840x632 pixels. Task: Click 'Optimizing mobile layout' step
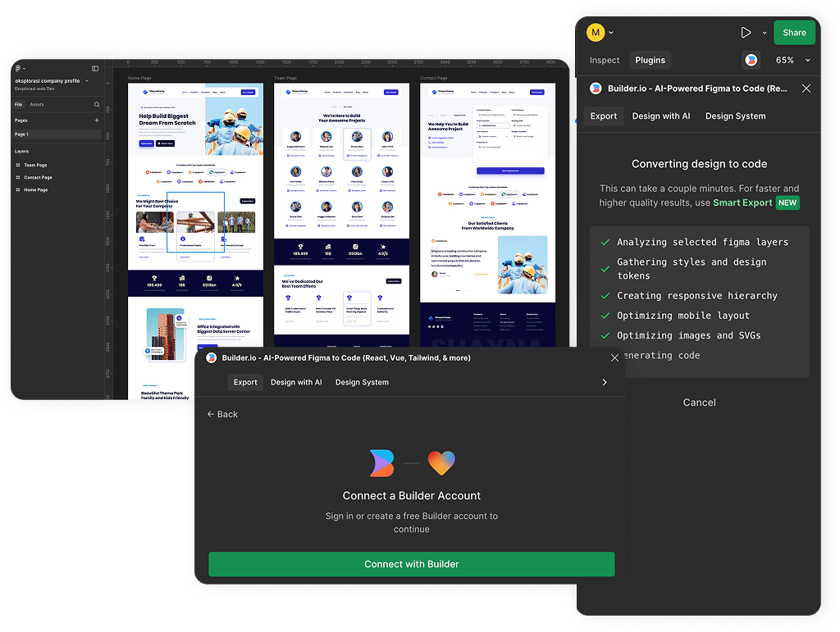[x=683, y=316]
